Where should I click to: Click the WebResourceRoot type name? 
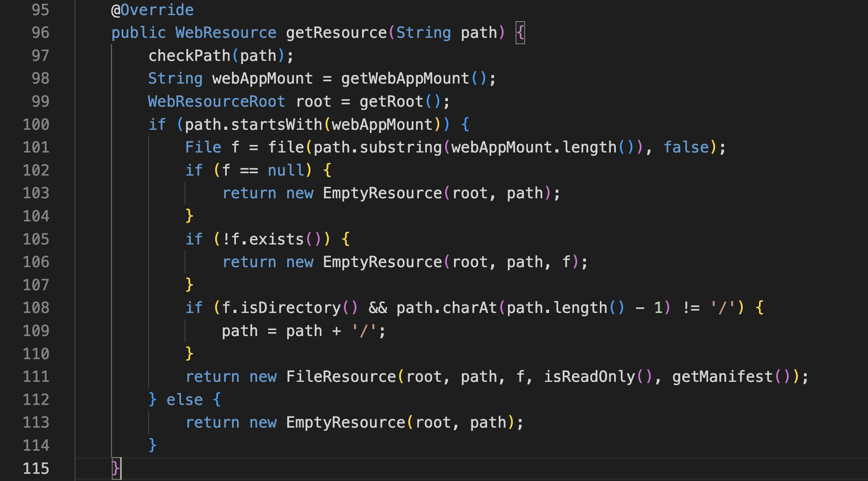click(x=216, y=102)
